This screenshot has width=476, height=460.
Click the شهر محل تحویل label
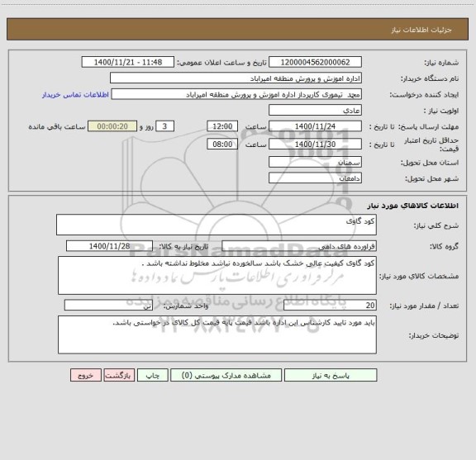click(431, 178)
